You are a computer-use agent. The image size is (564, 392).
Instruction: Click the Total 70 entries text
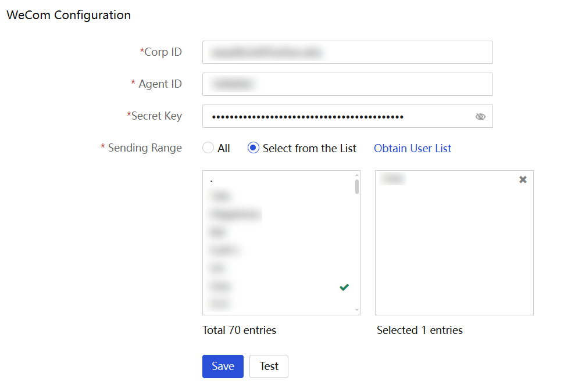[239, 330]
